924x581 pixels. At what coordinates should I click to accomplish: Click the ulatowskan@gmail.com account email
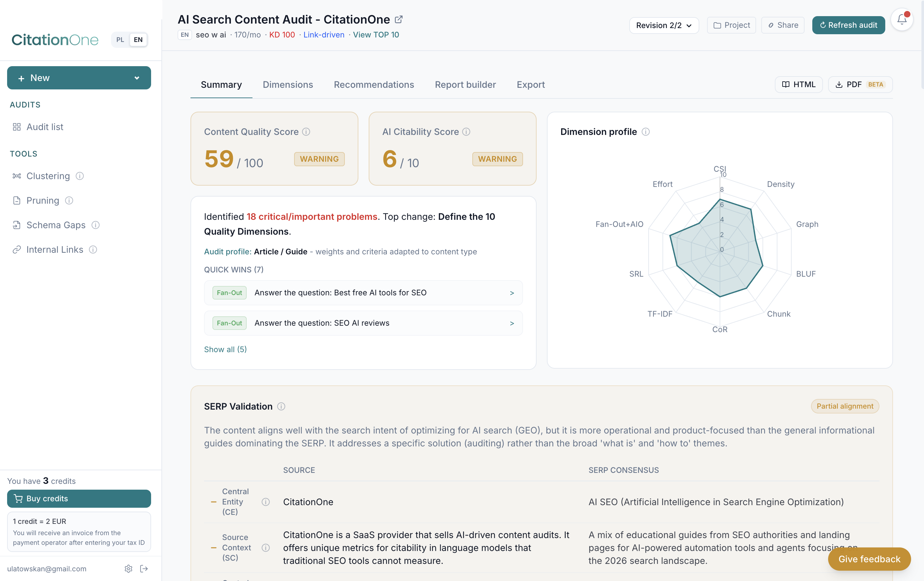[47, 569]
